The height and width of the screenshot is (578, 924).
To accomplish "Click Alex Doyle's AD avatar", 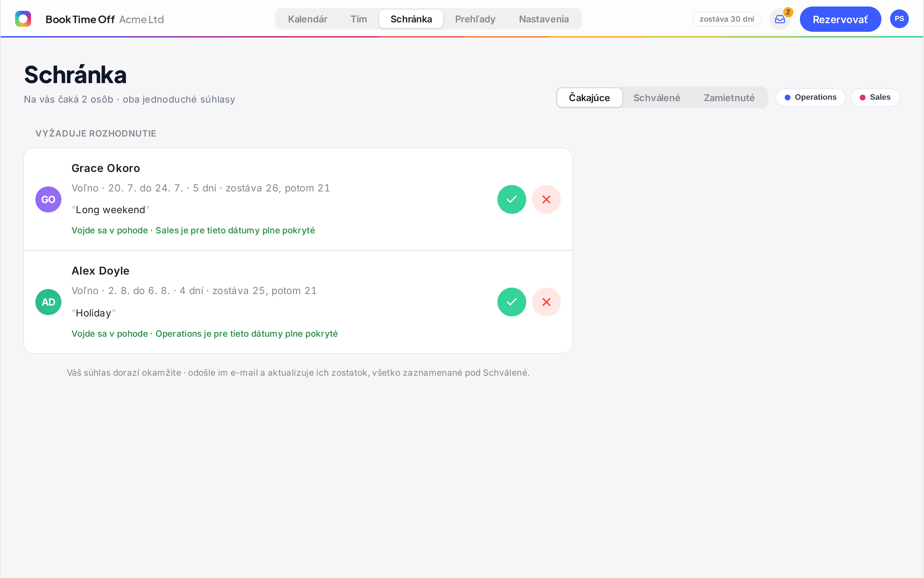I will (x=48, y=302).
